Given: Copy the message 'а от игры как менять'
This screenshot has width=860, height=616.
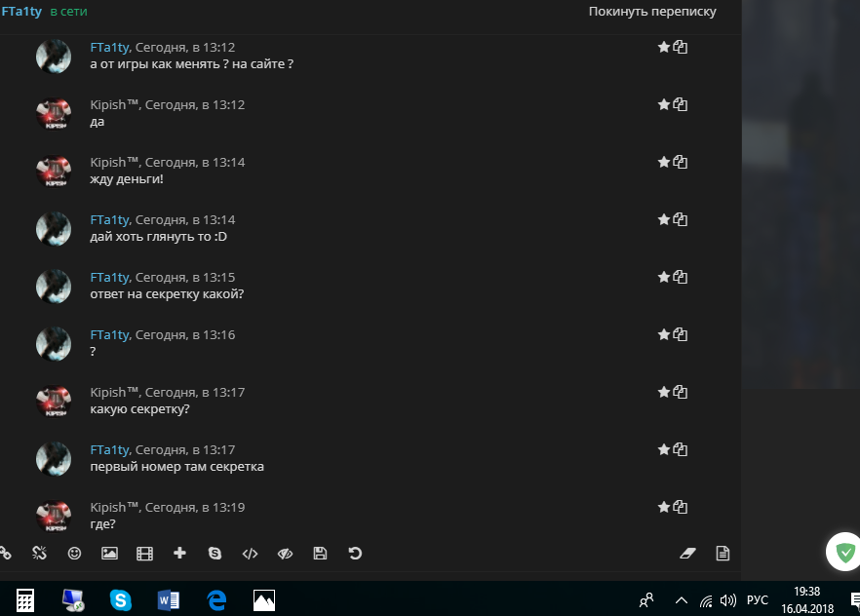Looking at the screenshot, I should pyautogui.click(x=681, y=47).
